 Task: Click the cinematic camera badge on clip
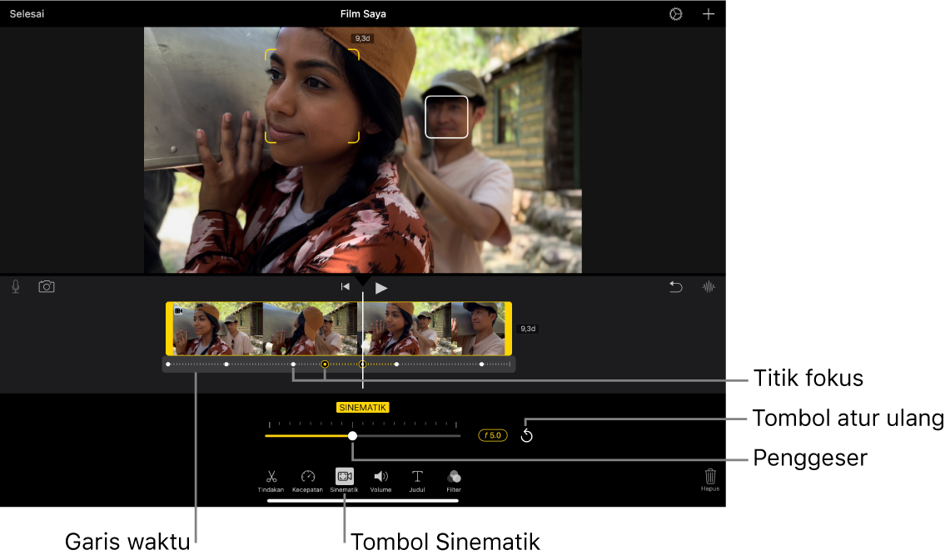pos(178,310)
